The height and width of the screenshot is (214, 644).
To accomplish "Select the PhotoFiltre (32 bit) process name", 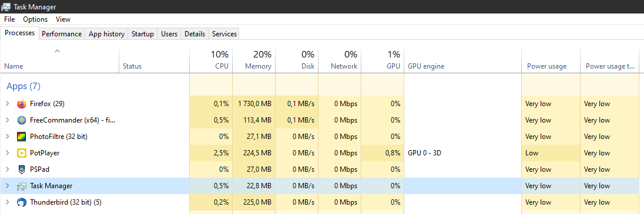I will tap(59, 137).
